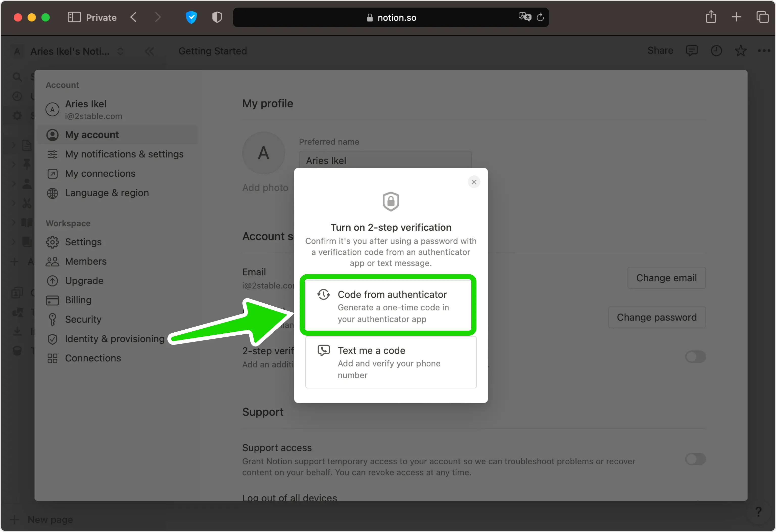
Task: Click the Add photo link
Action: click(265, 188)
